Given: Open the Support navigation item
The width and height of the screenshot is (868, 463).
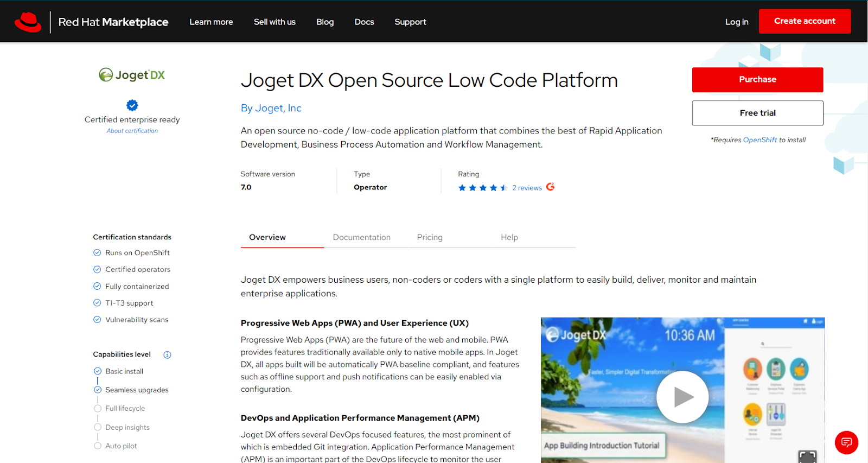Looking at the screenshot, I should [410, 22].
